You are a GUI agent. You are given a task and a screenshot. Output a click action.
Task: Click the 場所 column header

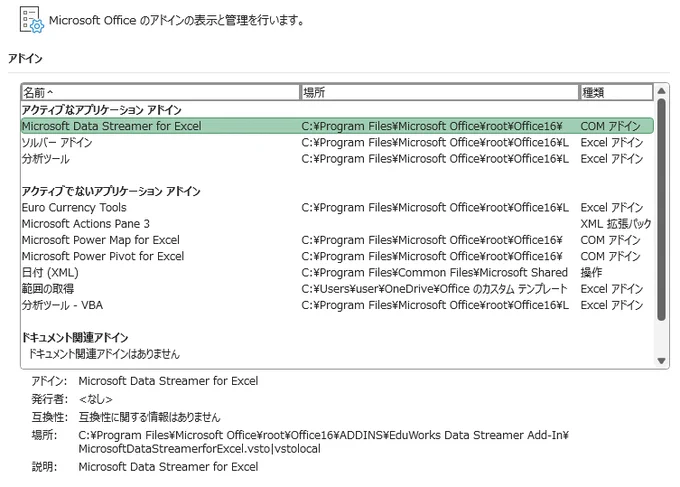click(439, 92)
